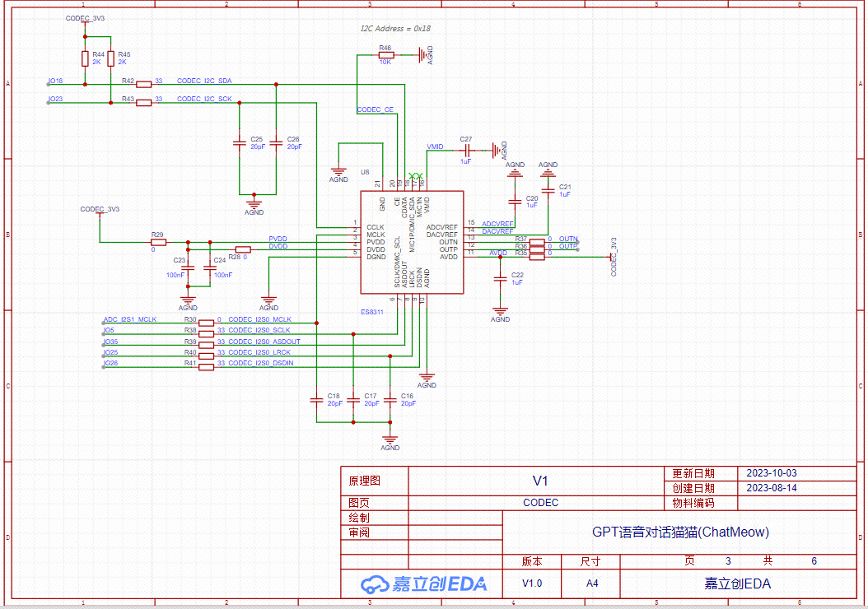This screenshot has height=609, width=868.
Task: Select capacitor C22 below AVDD
Action: [x=500, y=280]
